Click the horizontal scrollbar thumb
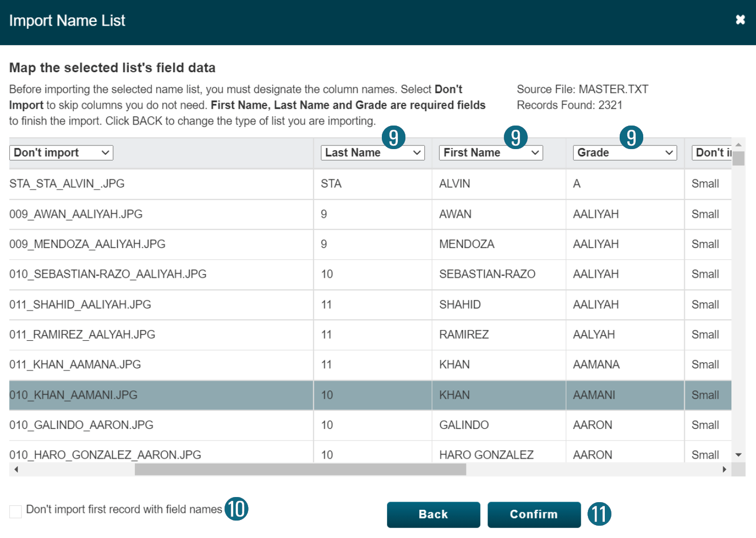Viewport: 756px width, 538px height. 300,469
